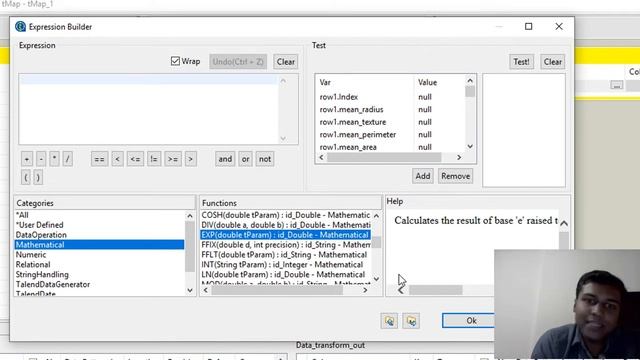Viewport: 640px width, 360px height.
Task: Insert the >= operator
Action: coord(173,159)
